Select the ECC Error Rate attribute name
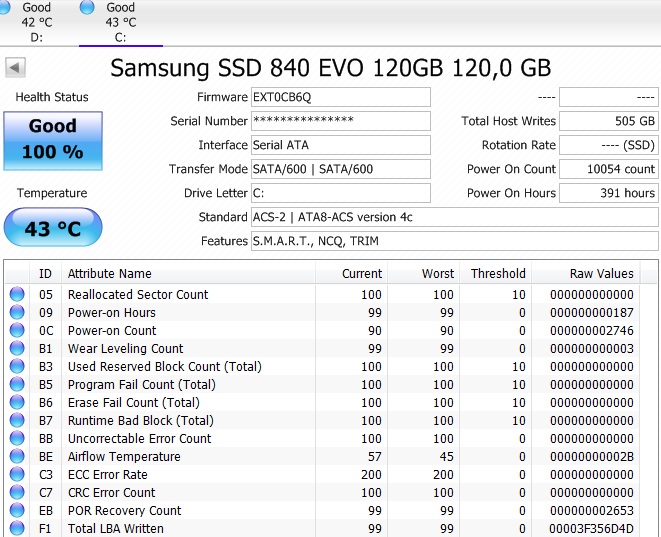Viewport: 661px width, 537px height. [107, 475]
